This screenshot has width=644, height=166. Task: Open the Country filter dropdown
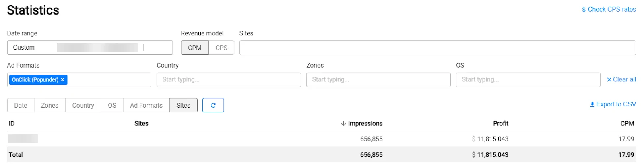(229, 80)
